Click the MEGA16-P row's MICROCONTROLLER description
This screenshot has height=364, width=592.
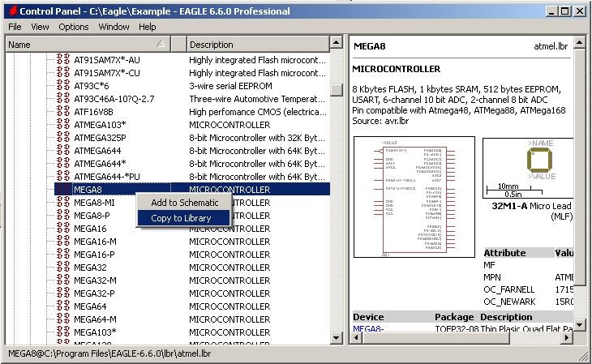230,254
